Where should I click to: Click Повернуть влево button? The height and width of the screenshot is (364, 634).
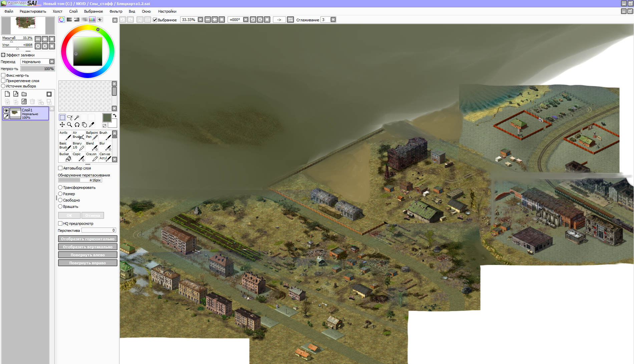(x=88, y=255)
